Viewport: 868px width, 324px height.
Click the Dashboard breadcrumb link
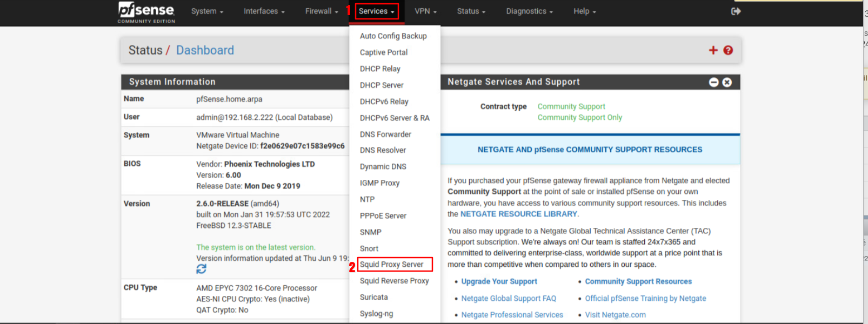coord(205,50)
